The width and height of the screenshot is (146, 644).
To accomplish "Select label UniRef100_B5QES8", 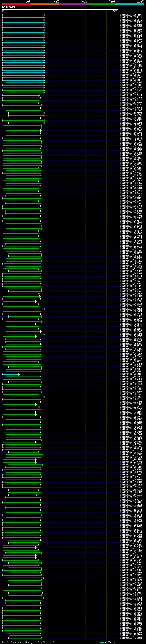I will point(131,347).
